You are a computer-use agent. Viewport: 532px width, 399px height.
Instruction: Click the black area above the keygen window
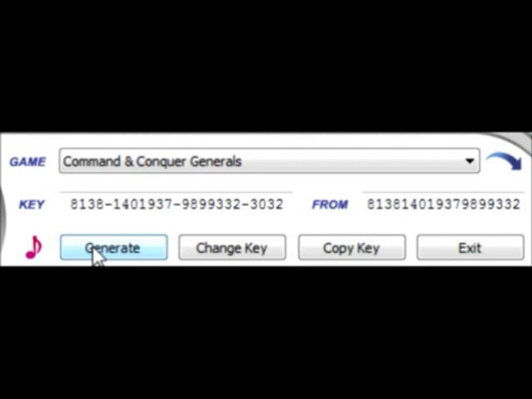(x=266, y=66)
